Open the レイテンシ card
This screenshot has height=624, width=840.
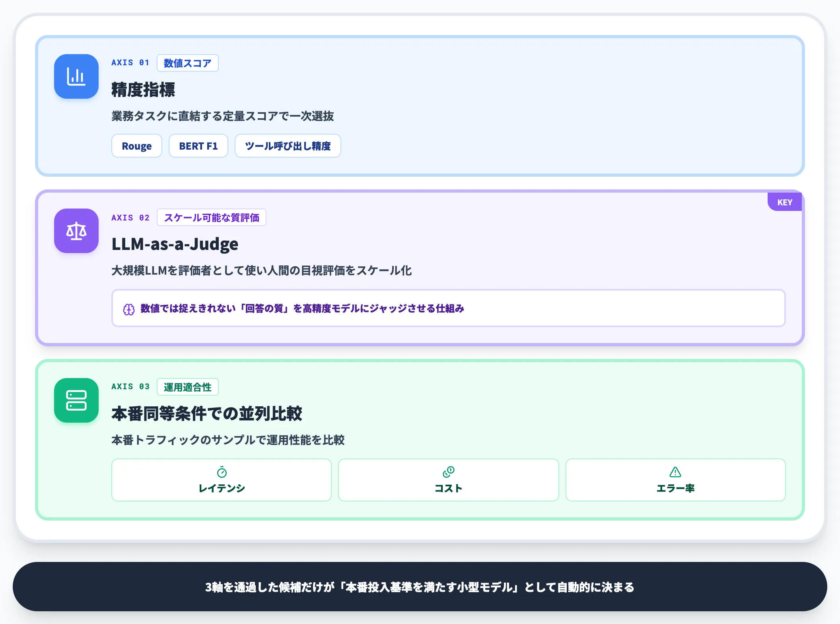pyautogui.click(x=222, y=480)
